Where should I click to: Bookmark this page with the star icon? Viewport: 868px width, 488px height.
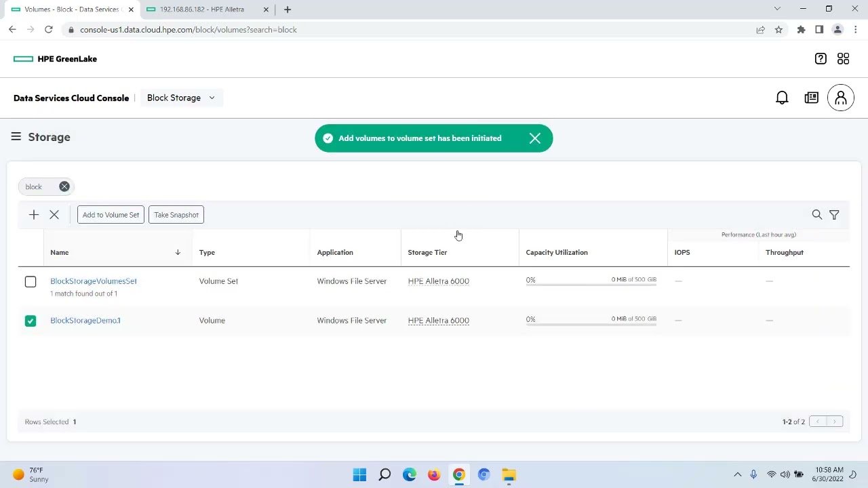[x=778, y=30]
